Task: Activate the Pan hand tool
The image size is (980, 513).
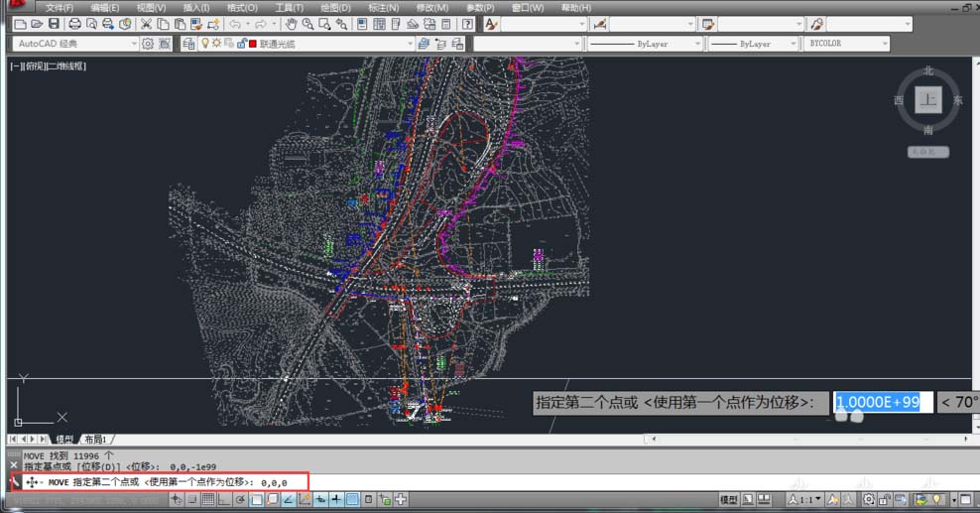Action: point(292,24)
